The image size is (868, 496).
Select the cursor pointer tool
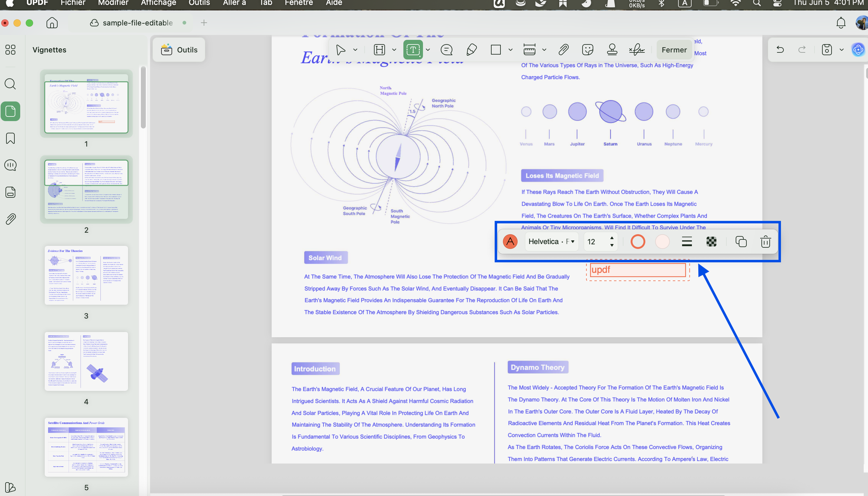pyautogui.click(x=341, y=50)
